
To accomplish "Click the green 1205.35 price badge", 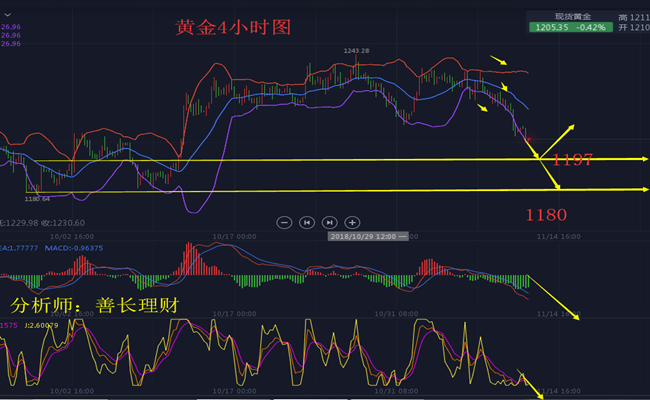I will (572, 29).
